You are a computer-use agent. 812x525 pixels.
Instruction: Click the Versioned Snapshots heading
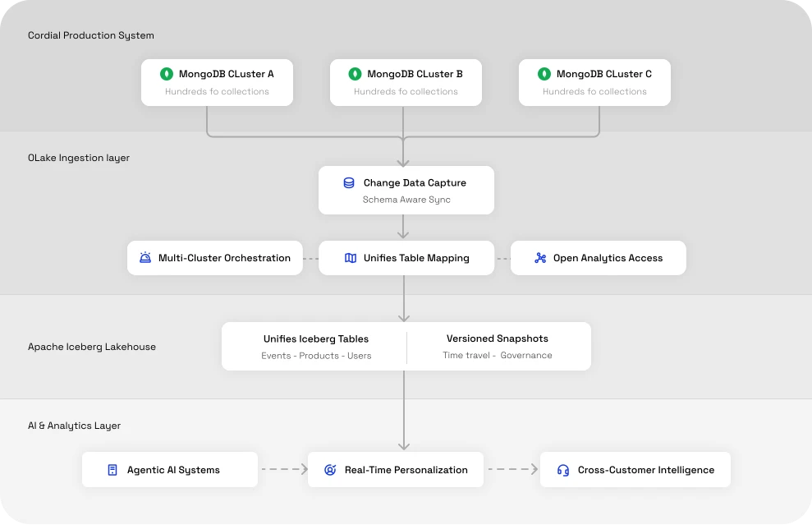498,338
